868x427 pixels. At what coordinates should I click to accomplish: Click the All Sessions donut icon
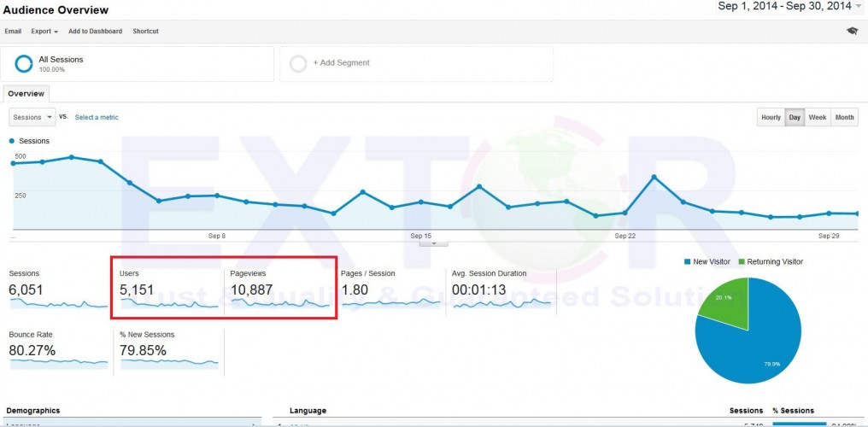point(24,64)
